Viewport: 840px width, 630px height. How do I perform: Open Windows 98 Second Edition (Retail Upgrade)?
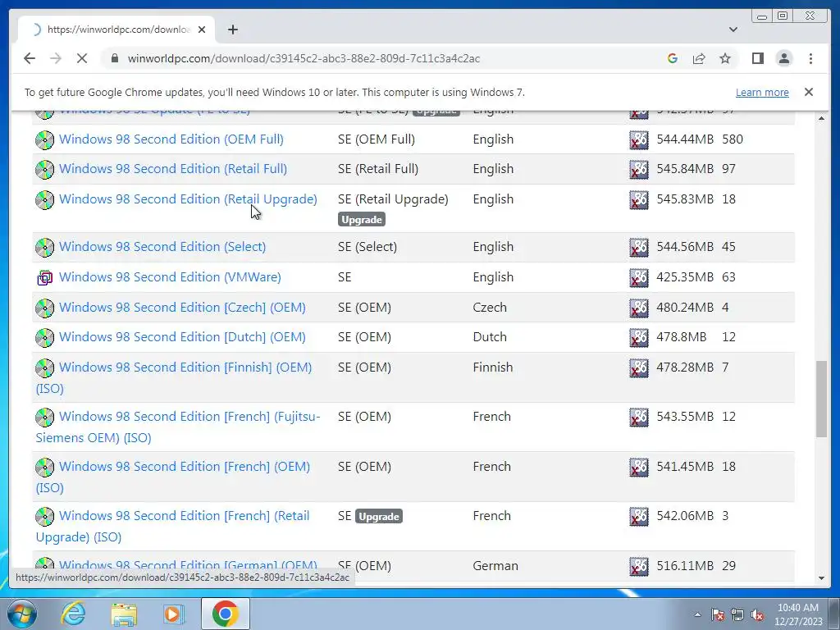coord(188,199)
